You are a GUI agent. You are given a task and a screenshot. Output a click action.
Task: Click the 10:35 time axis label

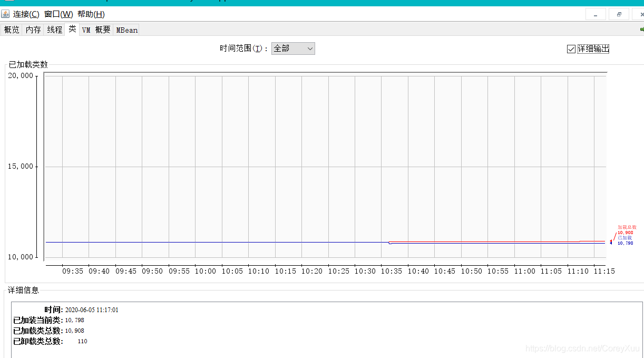(392, 271)
